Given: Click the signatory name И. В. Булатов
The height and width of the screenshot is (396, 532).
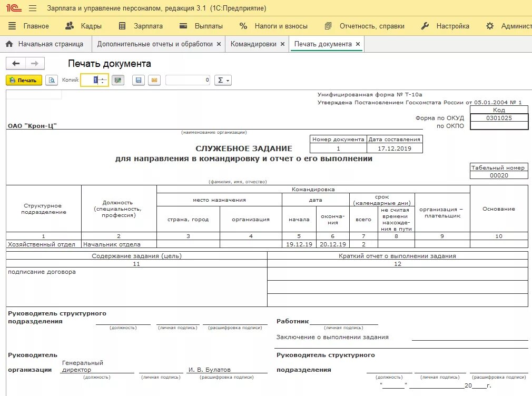Looking at the screenshot, I should tap(209, 370).
